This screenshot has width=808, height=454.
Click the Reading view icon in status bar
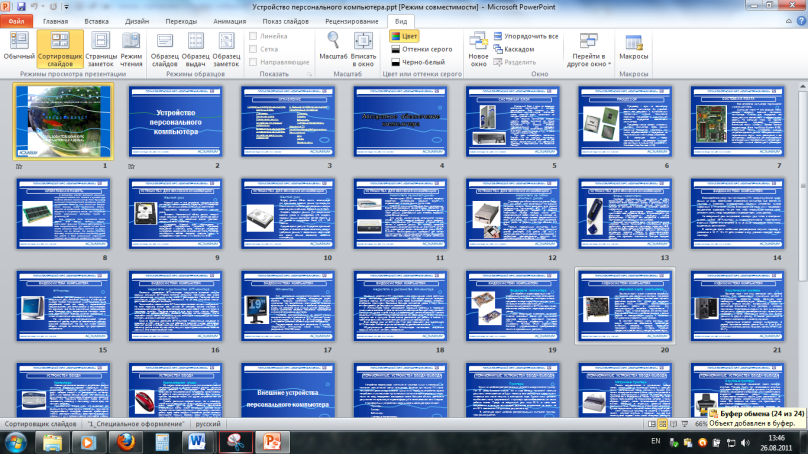[674, 424]
